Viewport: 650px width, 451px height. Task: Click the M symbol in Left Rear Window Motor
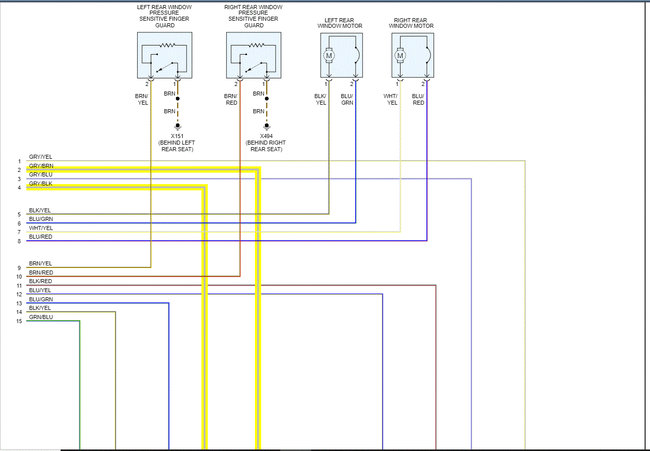point(329,55)
